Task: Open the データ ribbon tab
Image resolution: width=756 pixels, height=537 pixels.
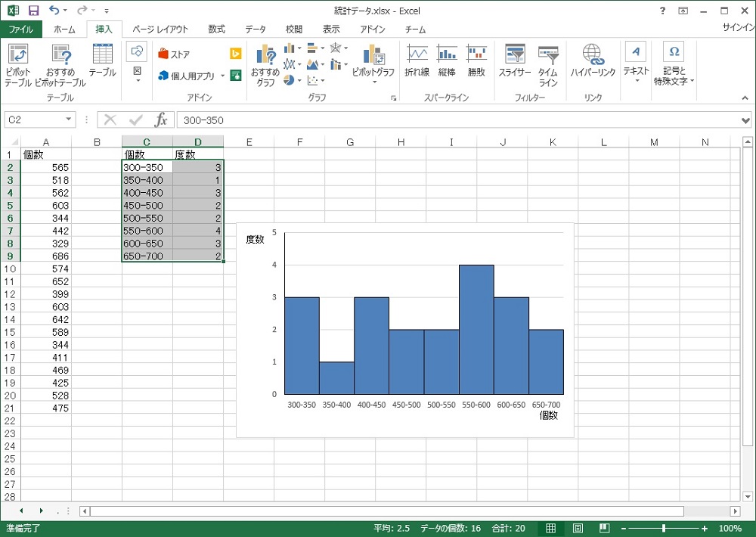Action: point(256,29)
